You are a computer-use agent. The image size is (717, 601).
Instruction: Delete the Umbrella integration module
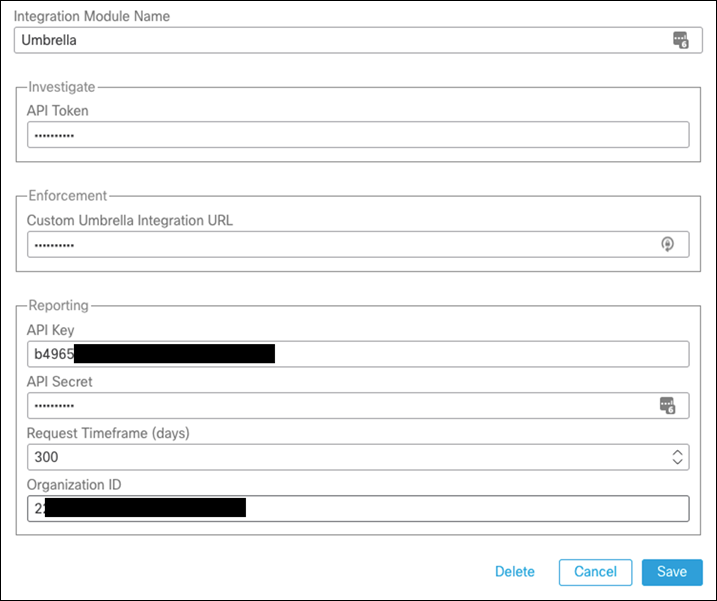pos(515,572)
